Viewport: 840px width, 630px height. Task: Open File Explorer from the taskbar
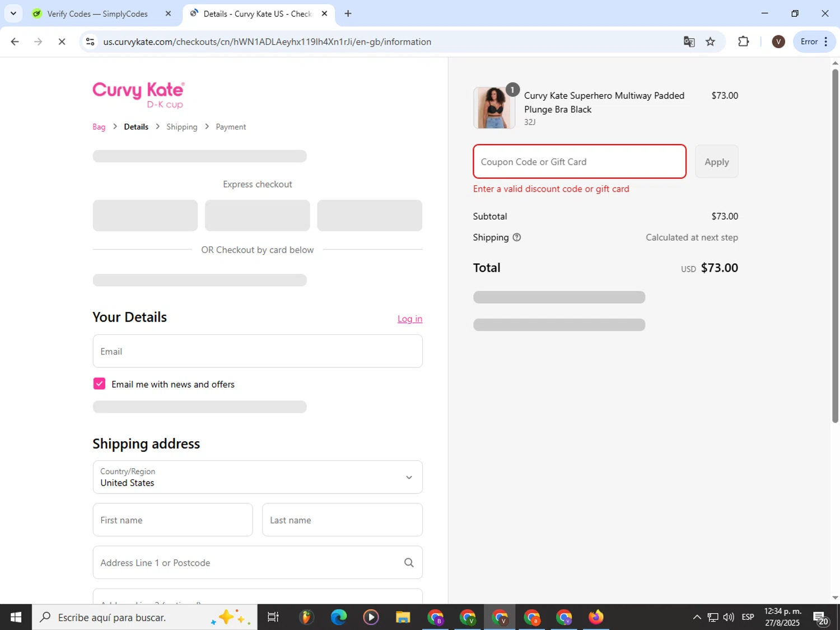(x=403, y=617)
